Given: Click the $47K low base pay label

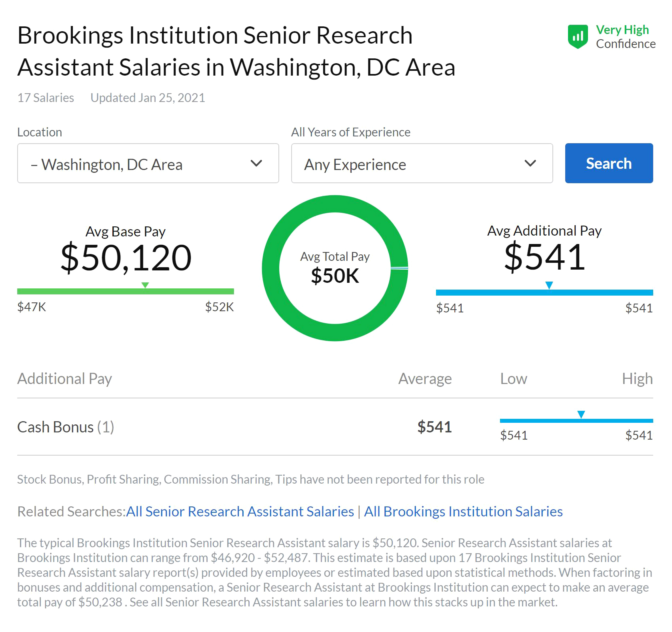Looking at the screenshot, I should click(x=32, y=307).
